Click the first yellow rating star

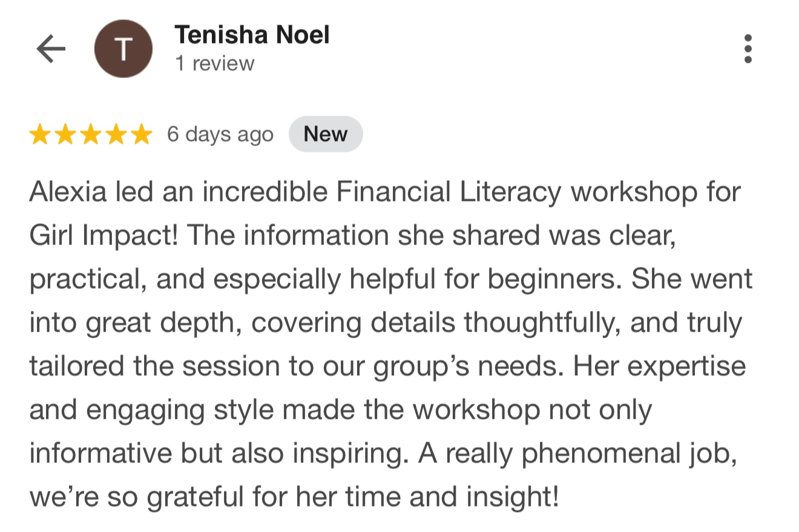[x=40, y=135]
